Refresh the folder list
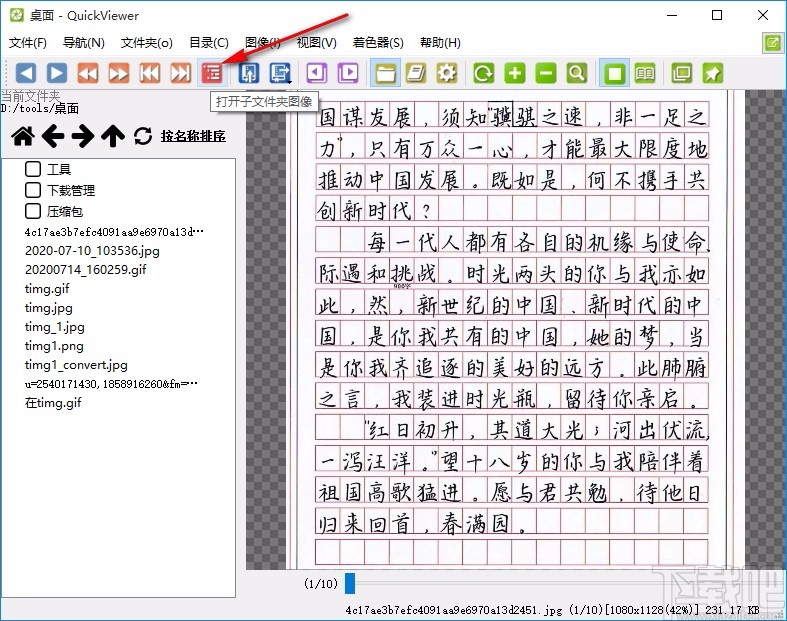Image resolution: width=787 pixels, height=621 pixels. [143, 136]
